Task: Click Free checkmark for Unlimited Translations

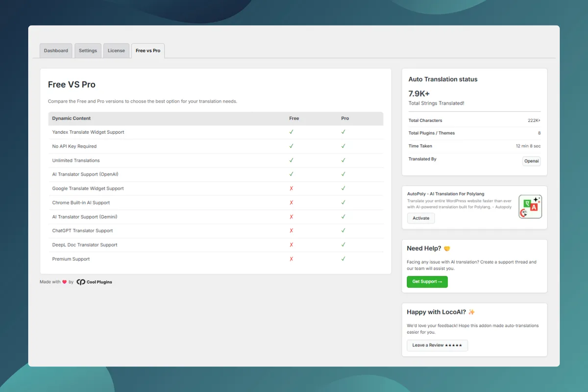Action: tap(292, 160)
